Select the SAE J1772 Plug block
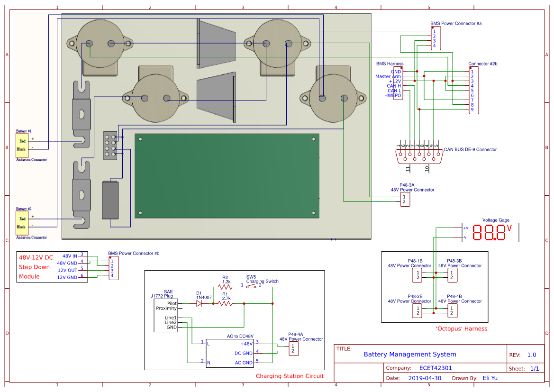This screenshot has width=554, height=392. click(x=166, y=316)
